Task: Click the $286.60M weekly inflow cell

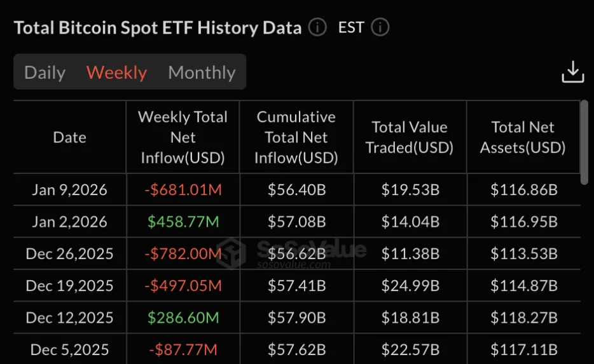Action: [x=183, y=318]
